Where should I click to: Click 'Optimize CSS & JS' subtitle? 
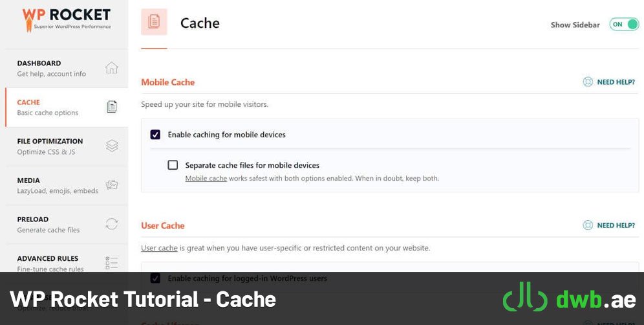coord(46,151)
